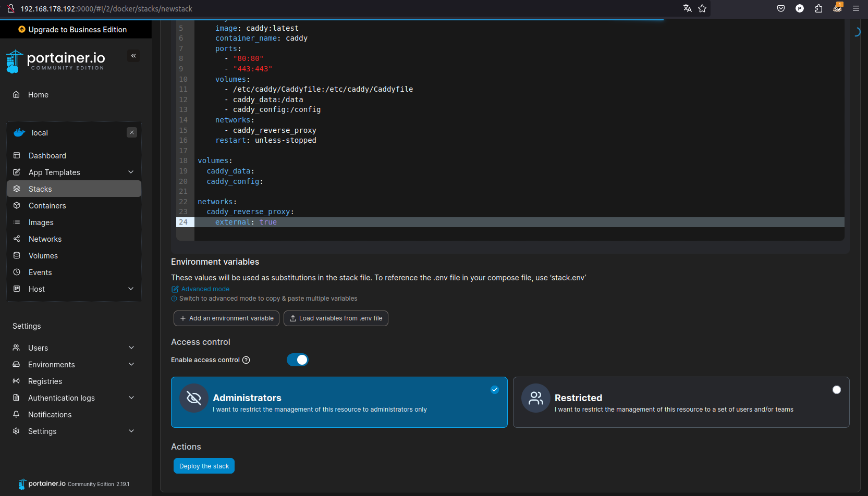The height and width of the screenshot is (496, 868).
Task: Click the Notifications bell icon
Action: [16, 415]
